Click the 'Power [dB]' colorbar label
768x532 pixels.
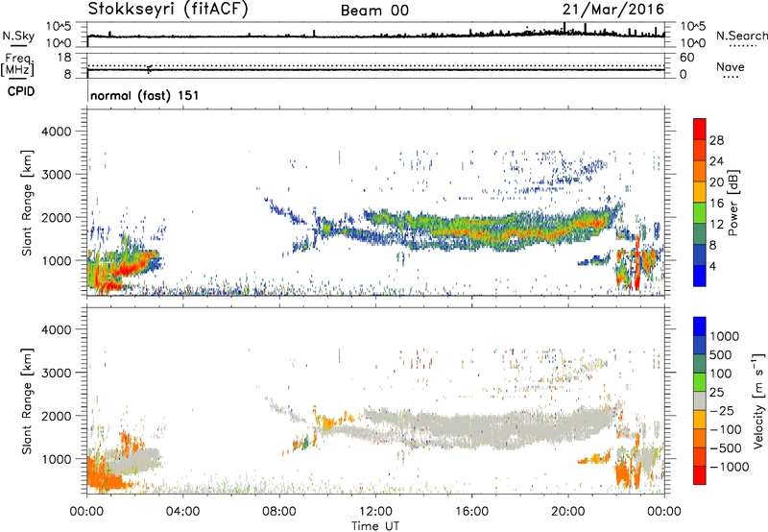732,203
